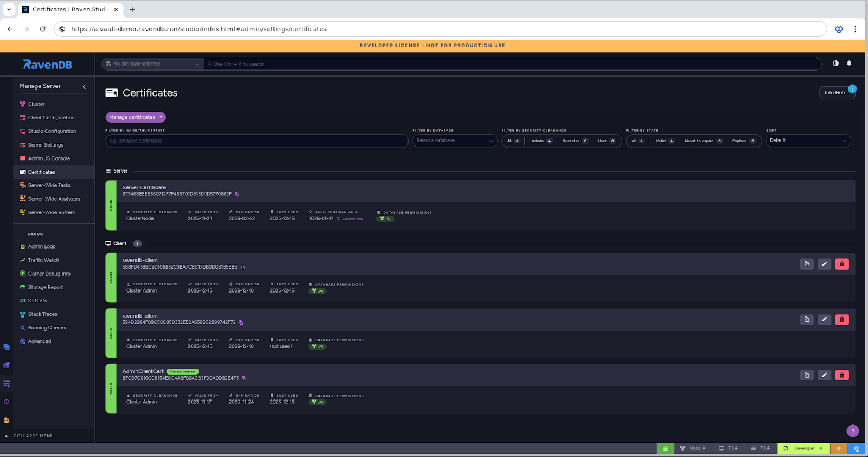Go to Admin Logs in the sidebar
The height and width of the screenshot is (457, 868).
(41, 247)
